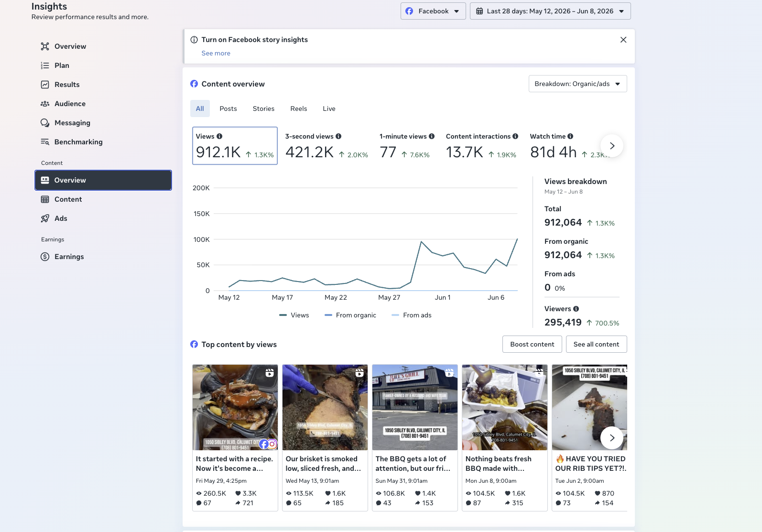
Task: Open the Breakdown: Organic/ads dropdown
Action: (x=577, y=84)
